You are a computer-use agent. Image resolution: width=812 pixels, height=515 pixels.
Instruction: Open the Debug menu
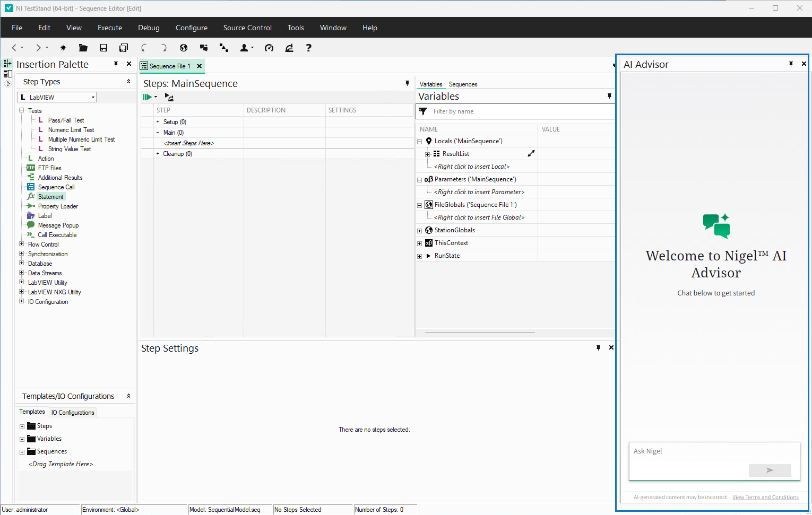tap(149, 28)
